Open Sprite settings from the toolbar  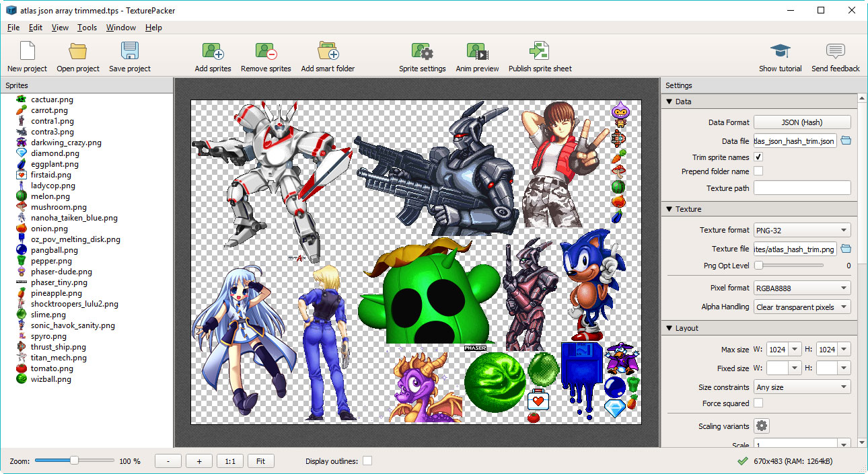[x=422, y=52]
